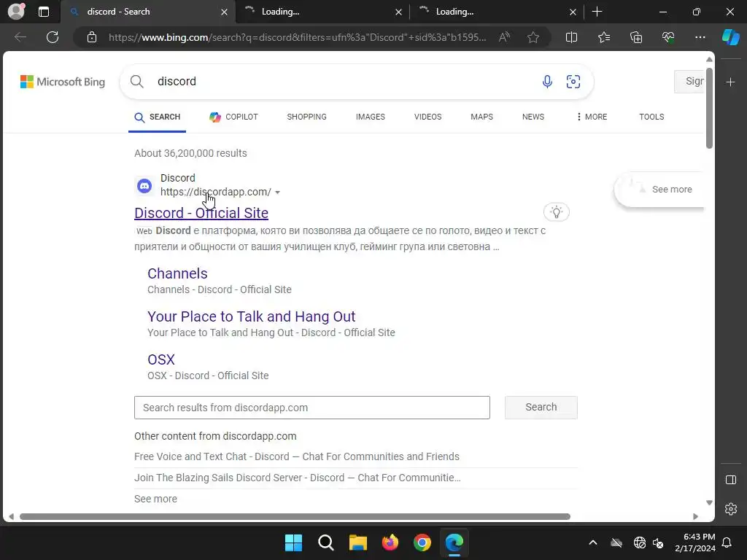747x560 pixels.
Task: Launch Firefox from taskbar
Action: click(x=390, y=542)
